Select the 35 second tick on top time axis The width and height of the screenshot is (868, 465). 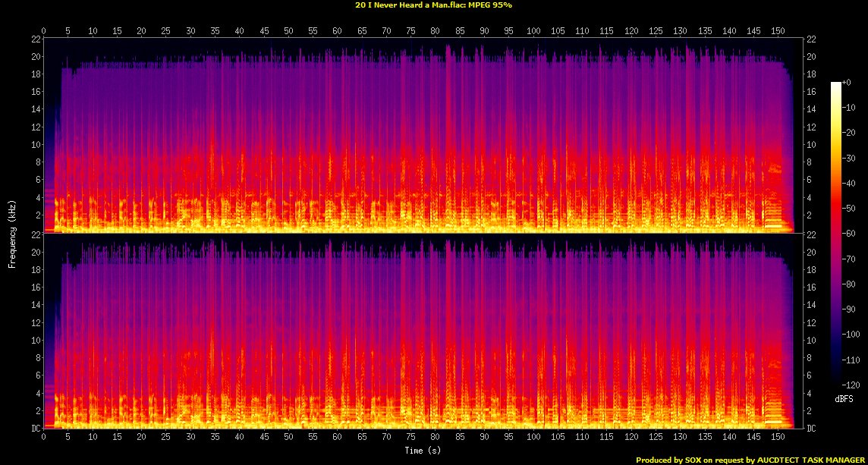coord(215,30)
